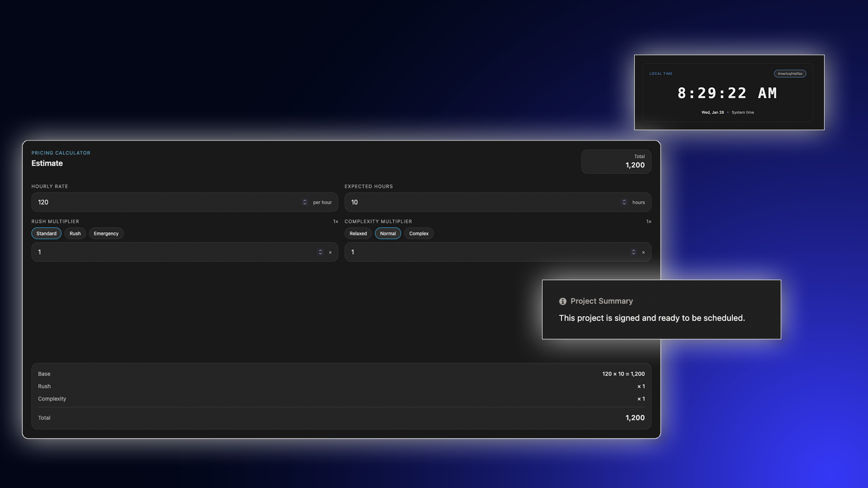
Task: Click the Project Summary message text
Action: click(x=651, y=318)
